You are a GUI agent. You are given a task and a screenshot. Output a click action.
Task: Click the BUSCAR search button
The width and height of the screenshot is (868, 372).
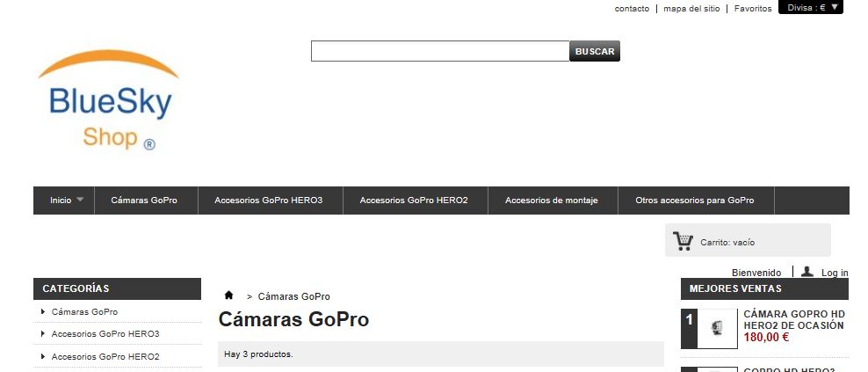595,51
